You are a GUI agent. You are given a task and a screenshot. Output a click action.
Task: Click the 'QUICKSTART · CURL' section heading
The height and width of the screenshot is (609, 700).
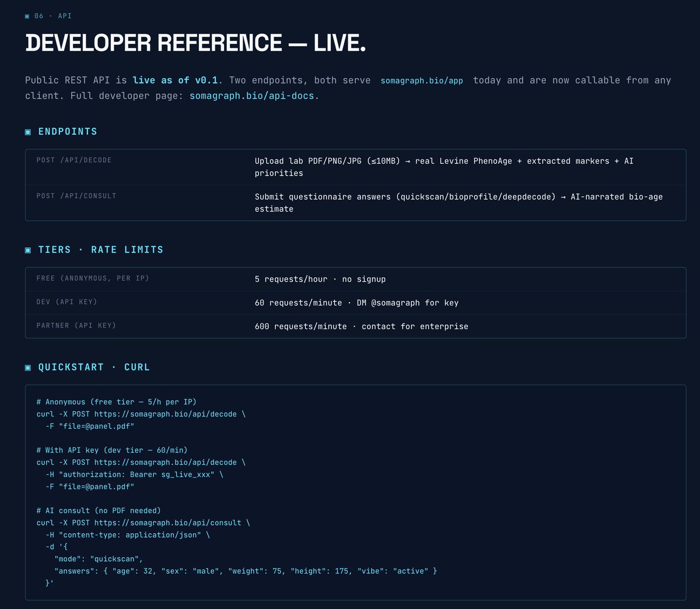(94, 367)
